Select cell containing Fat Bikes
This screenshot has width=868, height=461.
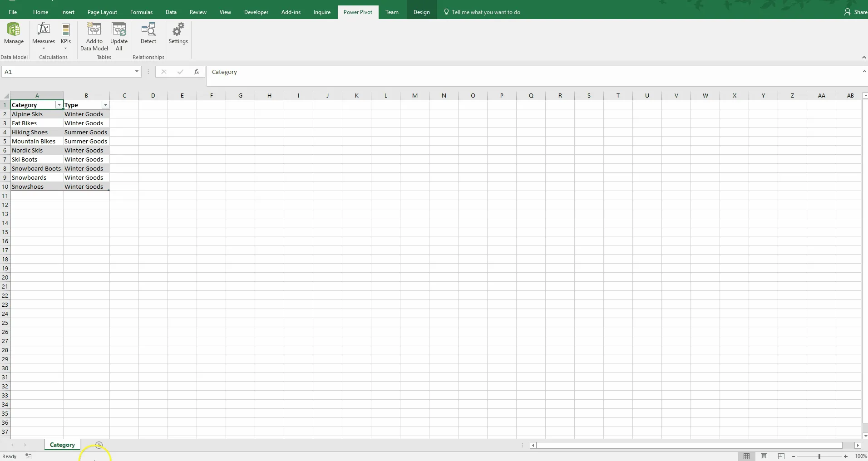coord(37,123)
